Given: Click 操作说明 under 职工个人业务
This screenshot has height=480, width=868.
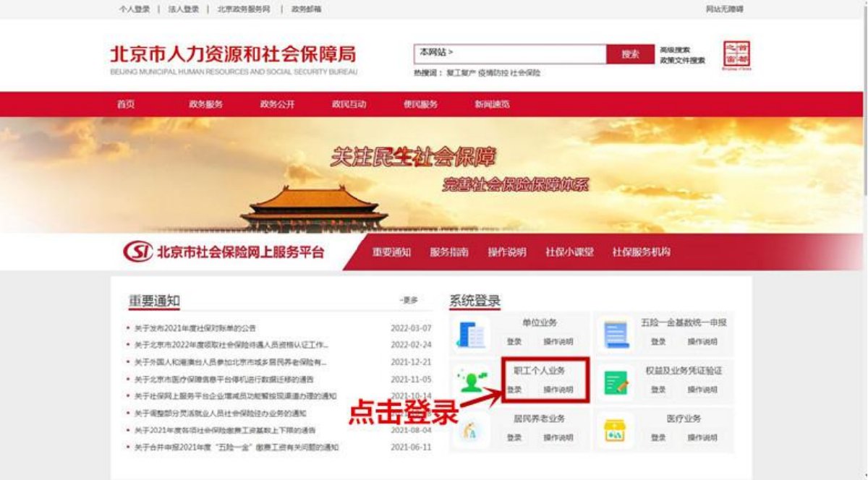Looking at the screenshot, I should click(x=558, y=390).
